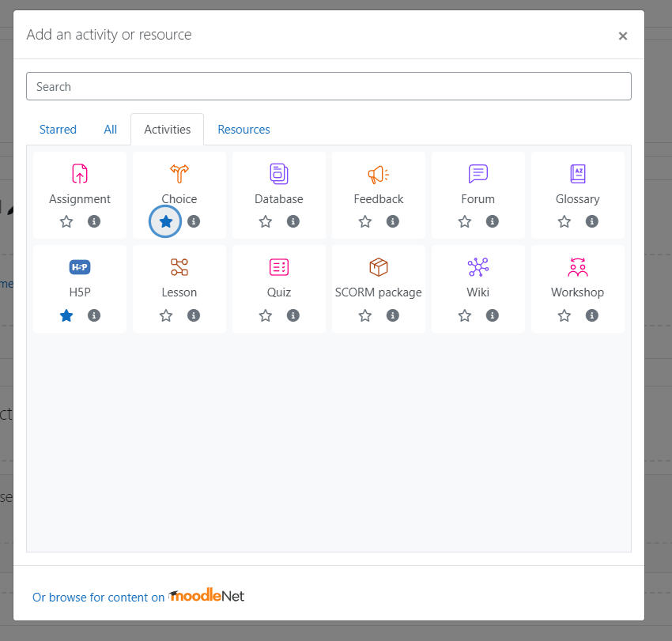Click the Forum label text
Image resolution: width=672 pixels, height=641 pixels.
478,199
